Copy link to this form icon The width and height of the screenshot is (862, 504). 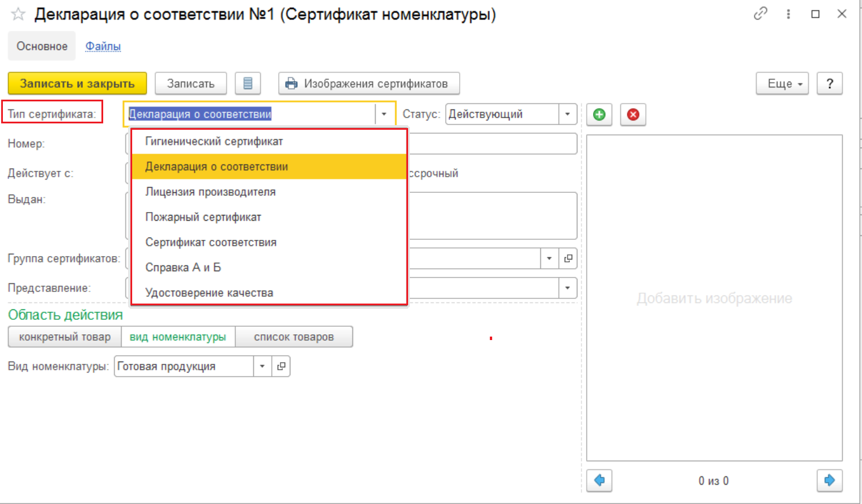[x=761, y=14]
